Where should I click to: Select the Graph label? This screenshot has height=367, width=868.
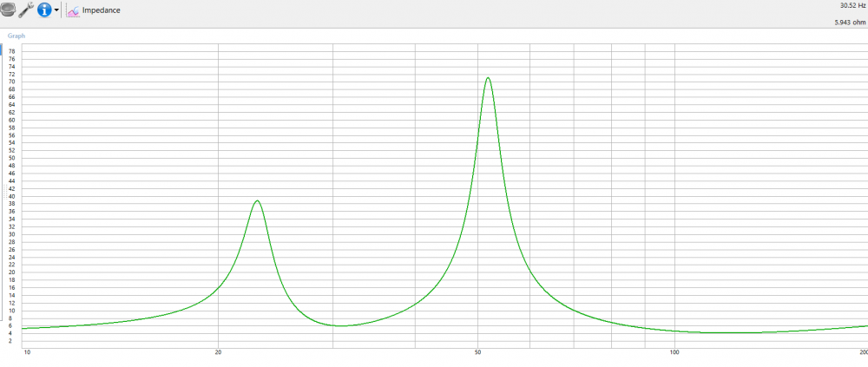(x=16, y=36)
